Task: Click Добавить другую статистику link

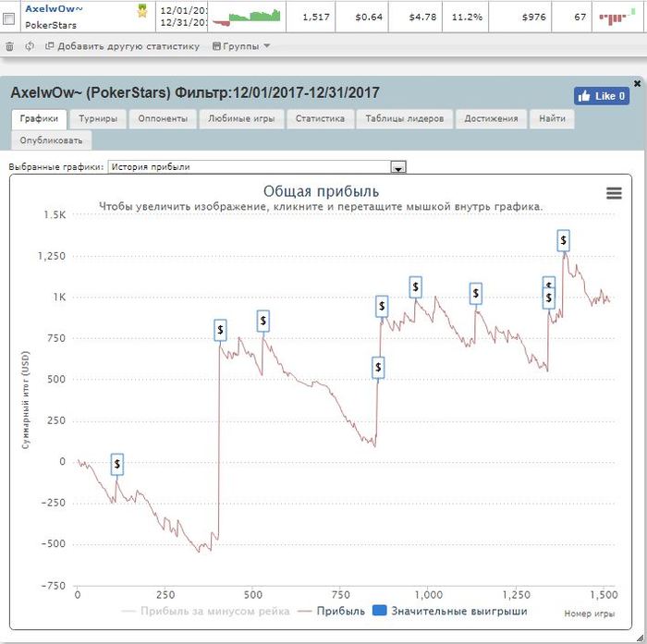Action: point(123,46)
